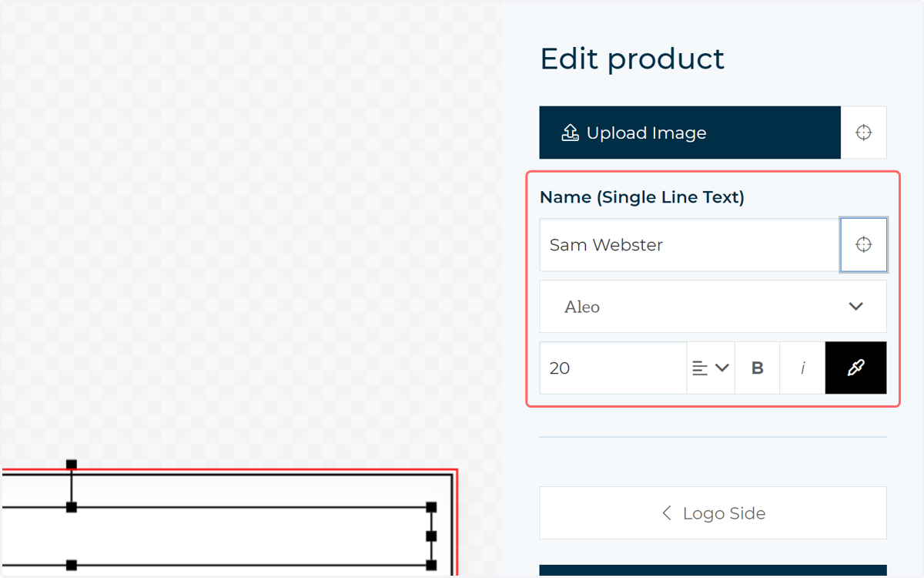Image resolution: width=924 pixels, height=578 pixels.
Task: Toggle bold formatting
Action: coord(758,368)
